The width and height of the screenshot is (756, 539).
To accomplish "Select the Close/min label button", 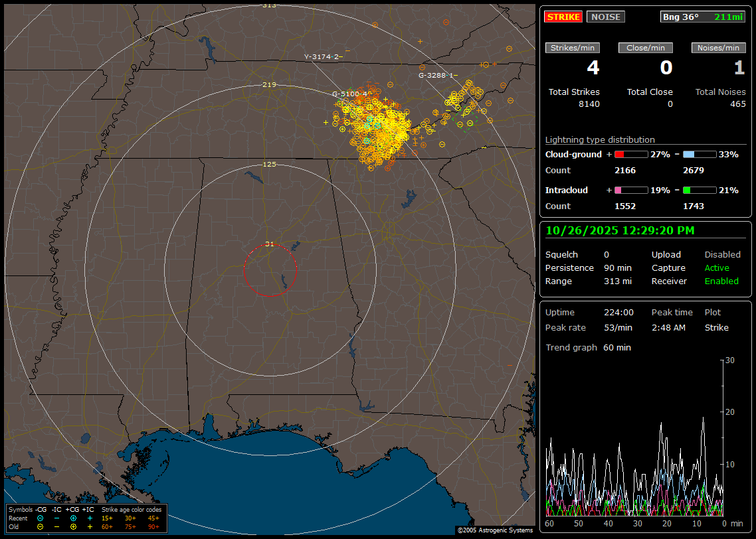I will (646, 48).
